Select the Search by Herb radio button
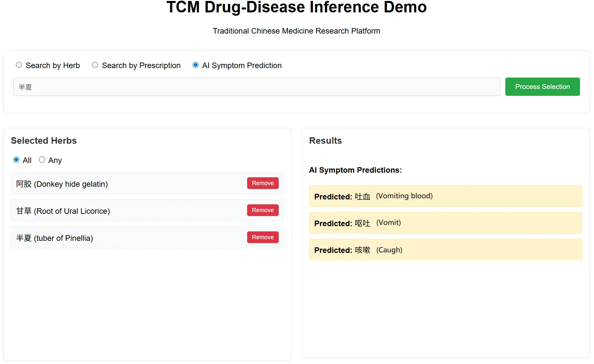This screenshot has width=594, height=364. click(x=19, y=65)
